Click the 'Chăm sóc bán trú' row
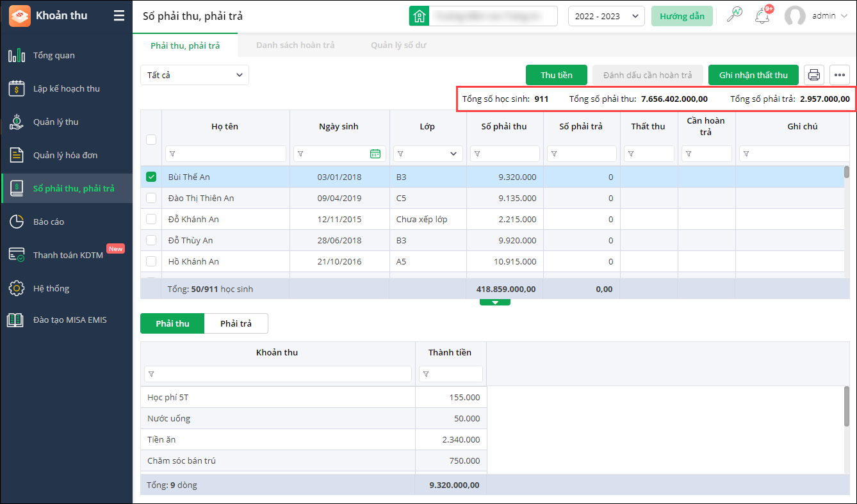 tap(314, 460)
